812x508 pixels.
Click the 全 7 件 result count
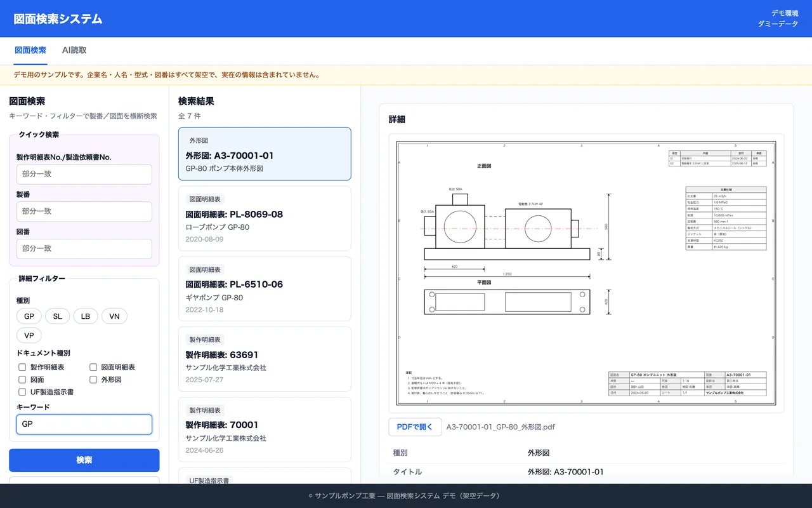[189, 116]
